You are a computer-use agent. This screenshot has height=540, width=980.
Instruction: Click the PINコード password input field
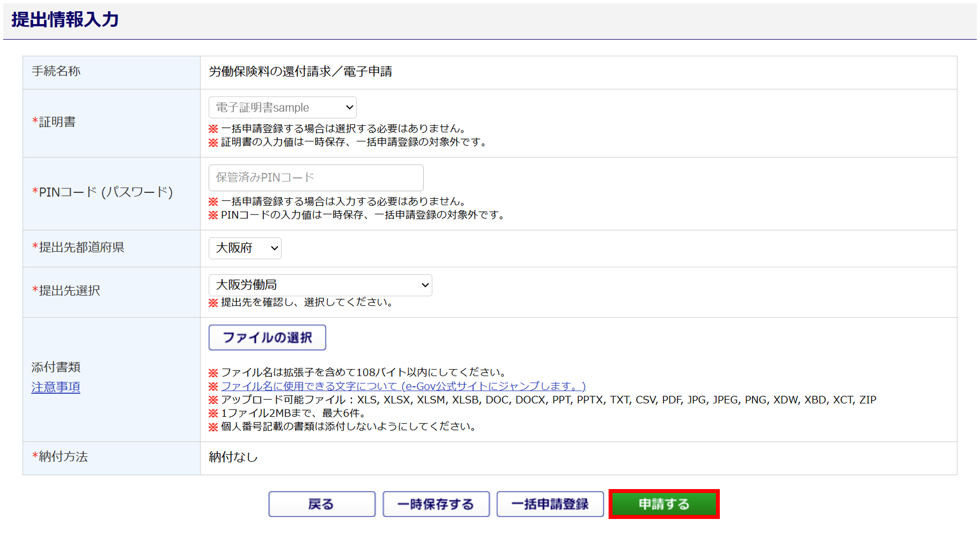(x=316, y=178)
